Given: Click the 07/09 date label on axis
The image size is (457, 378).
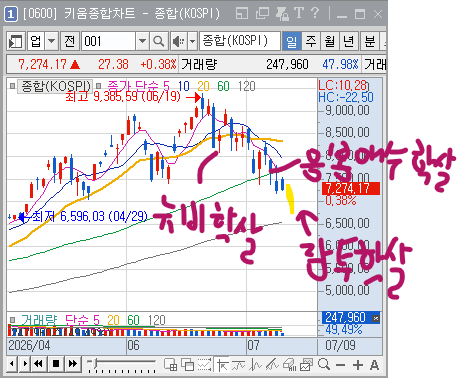Looking at the screenshot, I should 340,345.
